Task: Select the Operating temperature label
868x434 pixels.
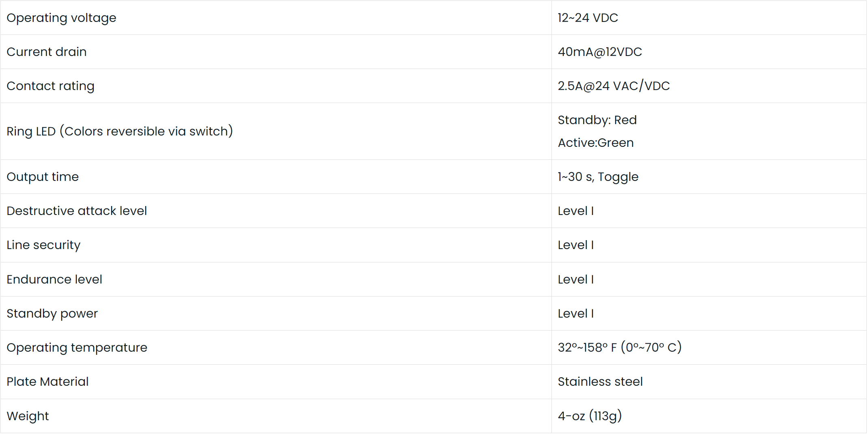Action: (x=77, y=348)
